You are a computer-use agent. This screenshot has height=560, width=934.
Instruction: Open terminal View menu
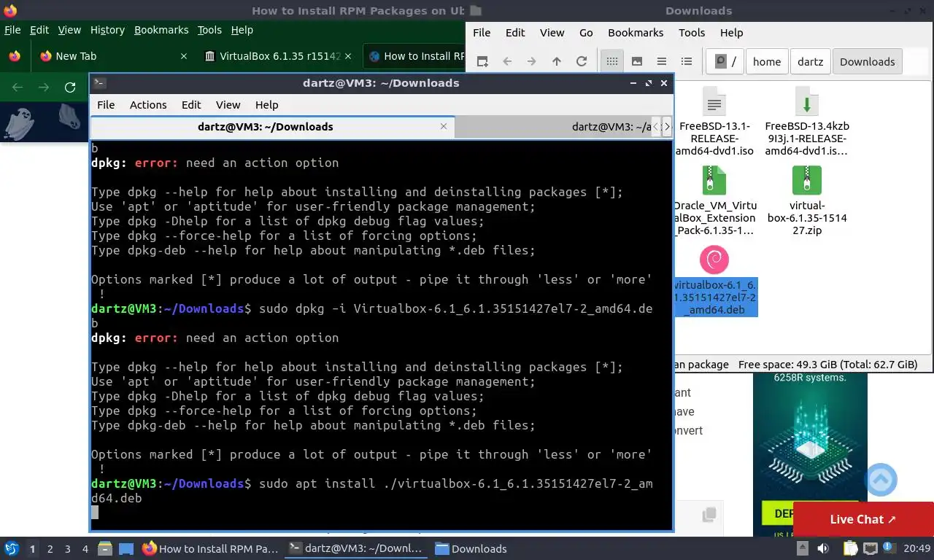click(x=228, y=104)
